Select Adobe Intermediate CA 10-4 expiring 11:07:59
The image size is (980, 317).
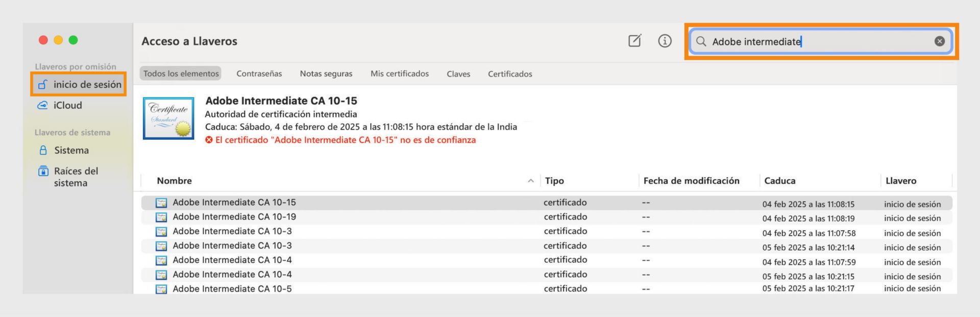click(547, 260)
